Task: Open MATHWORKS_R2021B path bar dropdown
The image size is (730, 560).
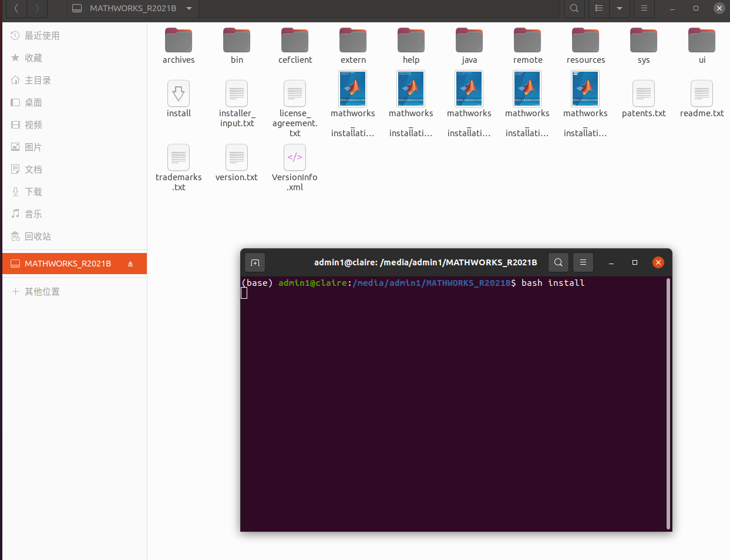Action: tap(189, 8)
